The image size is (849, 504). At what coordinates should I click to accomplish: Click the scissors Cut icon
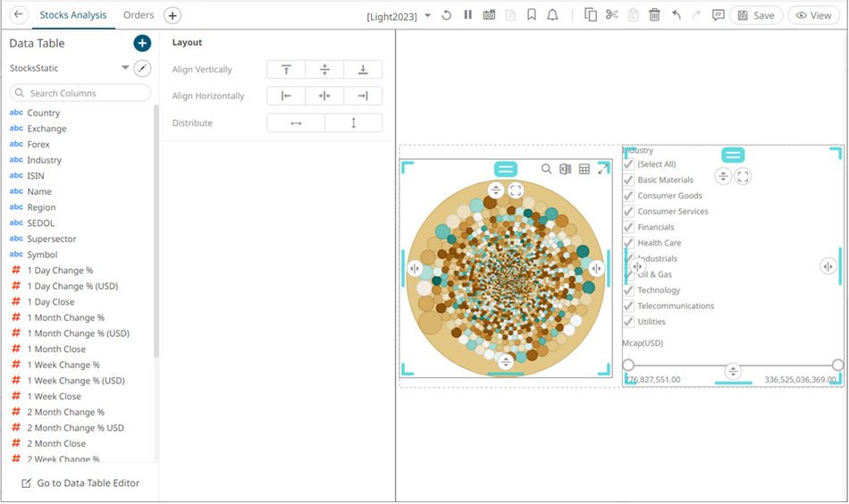tap(611, 15)
